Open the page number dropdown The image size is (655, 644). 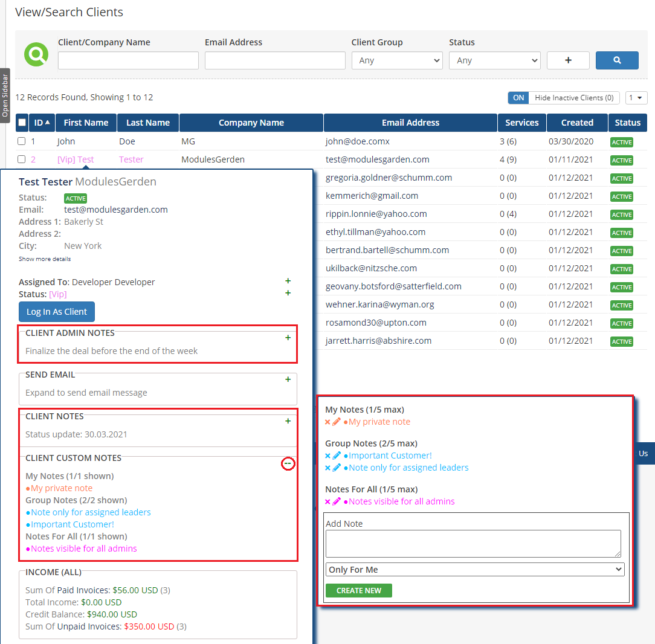636,98
